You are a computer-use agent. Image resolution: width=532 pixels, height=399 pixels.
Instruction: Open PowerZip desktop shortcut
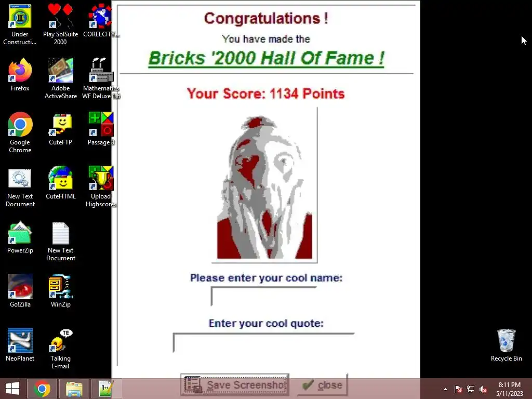click(x=20, y=237)
